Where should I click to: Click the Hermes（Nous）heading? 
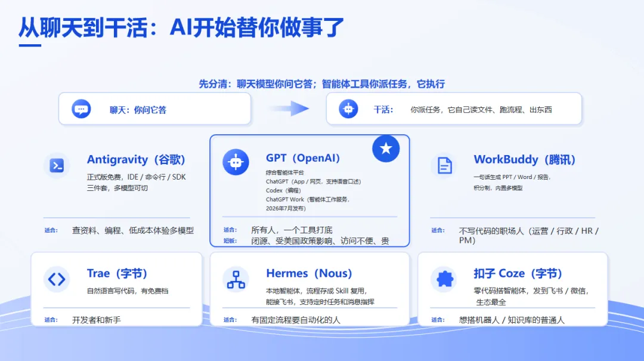309,273
